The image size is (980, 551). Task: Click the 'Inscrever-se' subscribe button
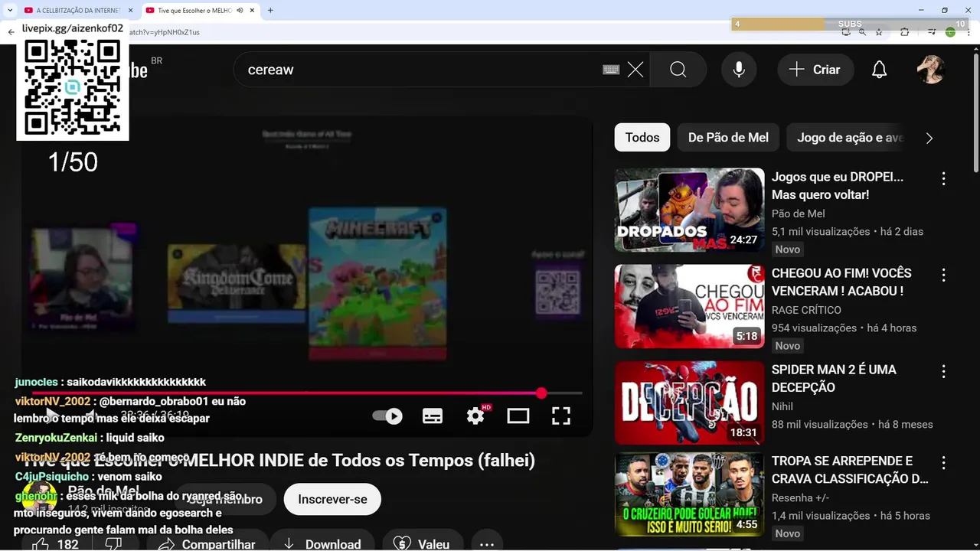click(332, 499)
